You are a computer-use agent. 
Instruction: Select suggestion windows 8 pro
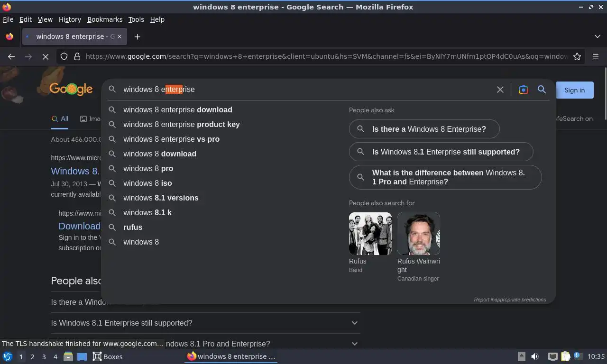pos(223,168)
